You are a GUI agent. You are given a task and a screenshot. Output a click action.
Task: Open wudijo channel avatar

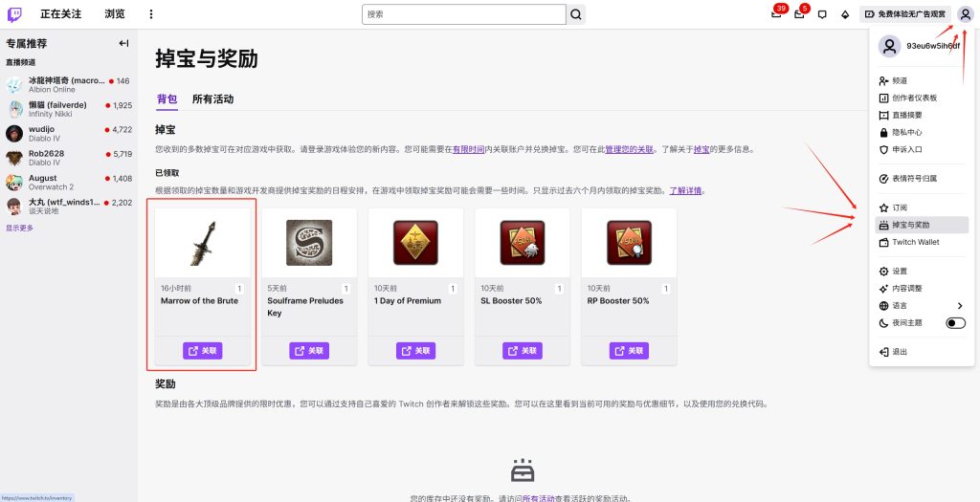click(x=14, y=134)
